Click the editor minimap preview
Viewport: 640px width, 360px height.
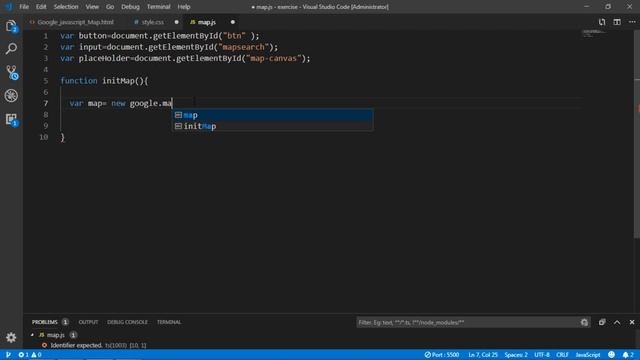point(594,33)
